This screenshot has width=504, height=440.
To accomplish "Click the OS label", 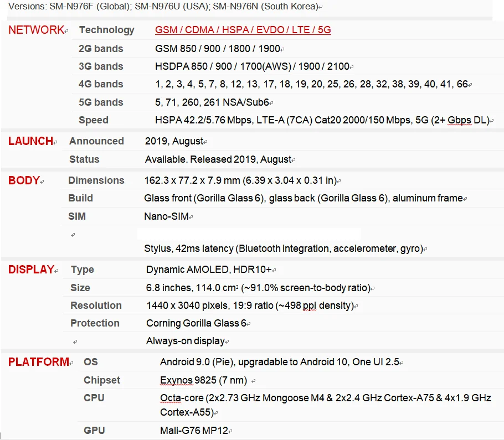I will click(x=91, y=361).
